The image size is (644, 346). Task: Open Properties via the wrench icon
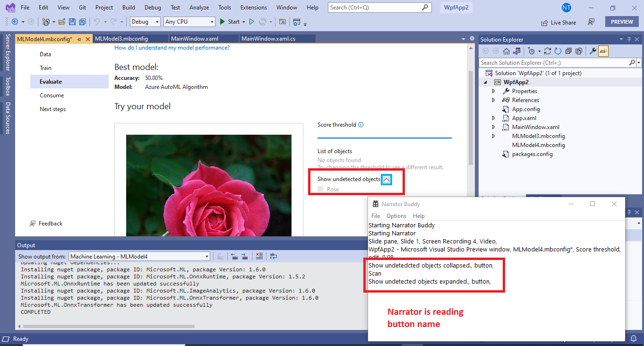coord(592,51)
